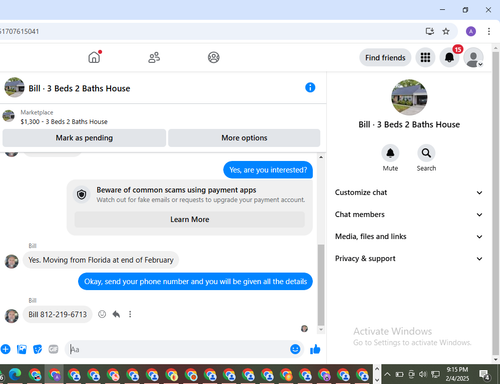
Task: React to Bill's phone number message
Action: (102, 314)
